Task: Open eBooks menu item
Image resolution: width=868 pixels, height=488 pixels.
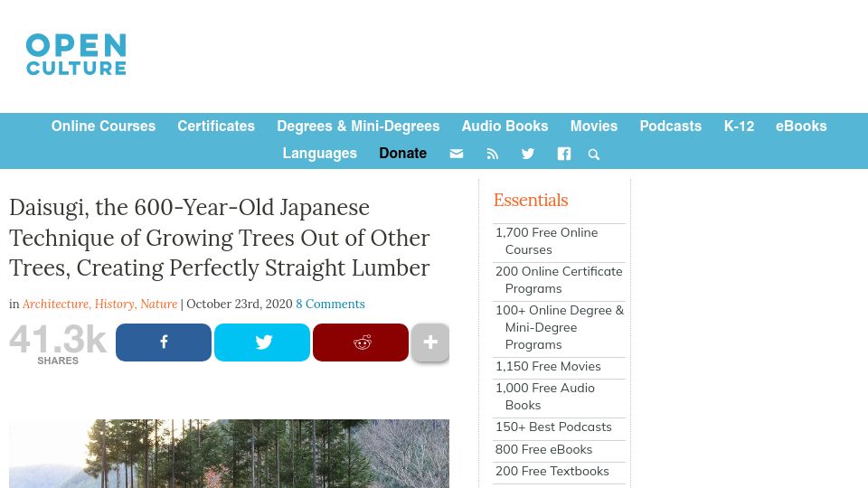Action: pyautogui.click(x=801, y=127)
